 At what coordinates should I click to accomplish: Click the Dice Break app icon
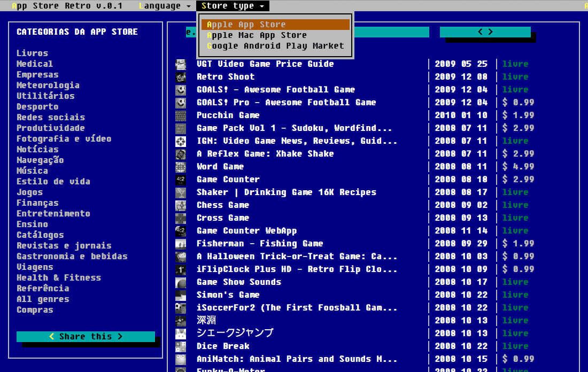(x=181, y=346)
